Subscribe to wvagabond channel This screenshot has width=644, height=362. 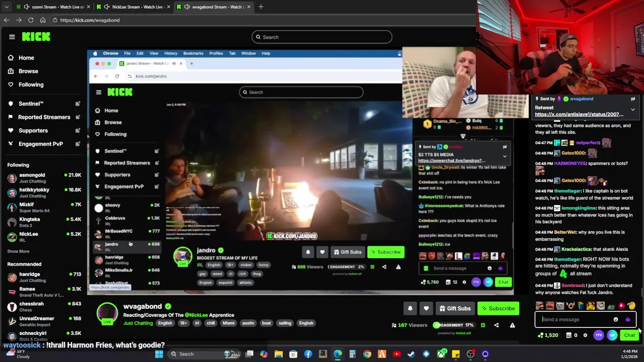pos(497,309)
